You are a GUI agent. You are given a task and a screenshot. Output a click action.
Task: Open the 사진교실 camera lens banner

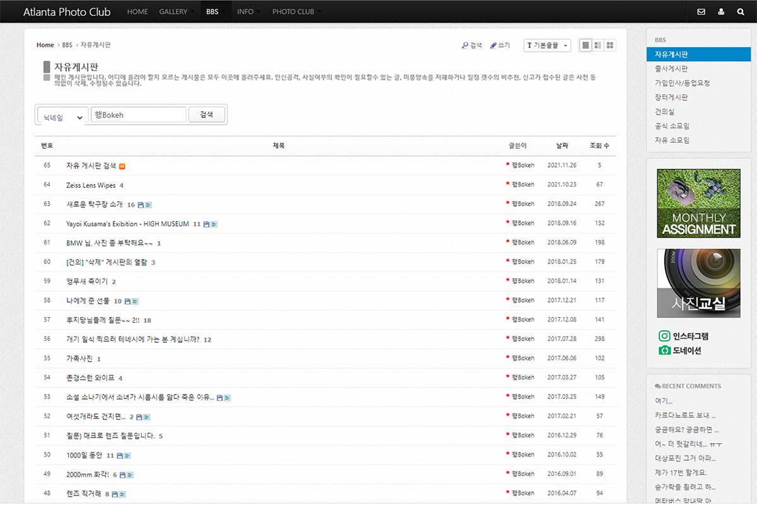[x=698, y=283]
